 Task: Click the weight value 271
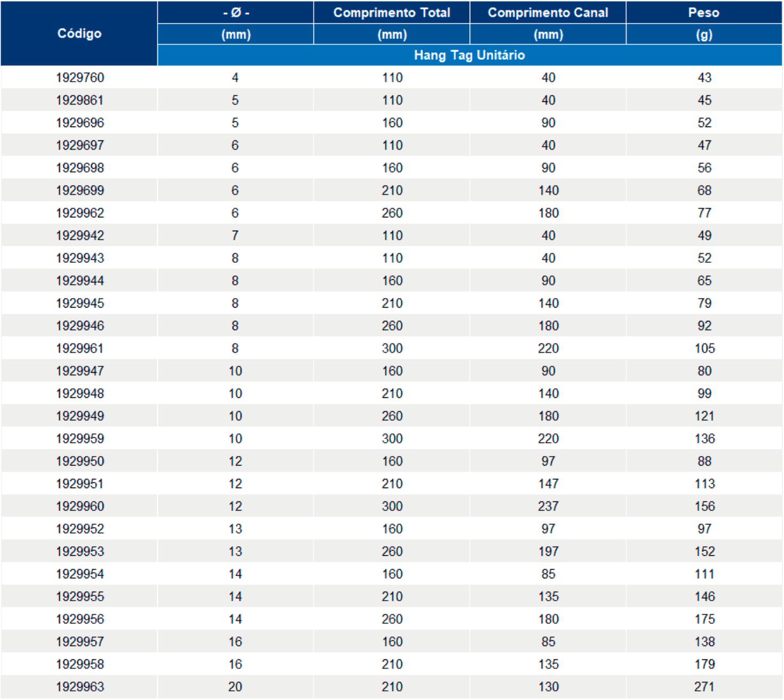coord(704,687)
